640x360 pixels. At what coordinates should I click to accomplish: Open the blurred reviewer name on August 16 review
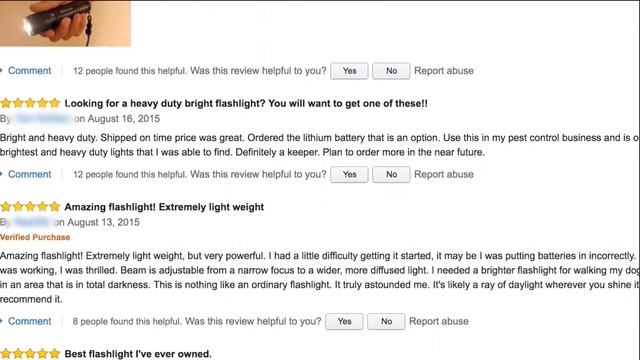[x=42, y=119]
